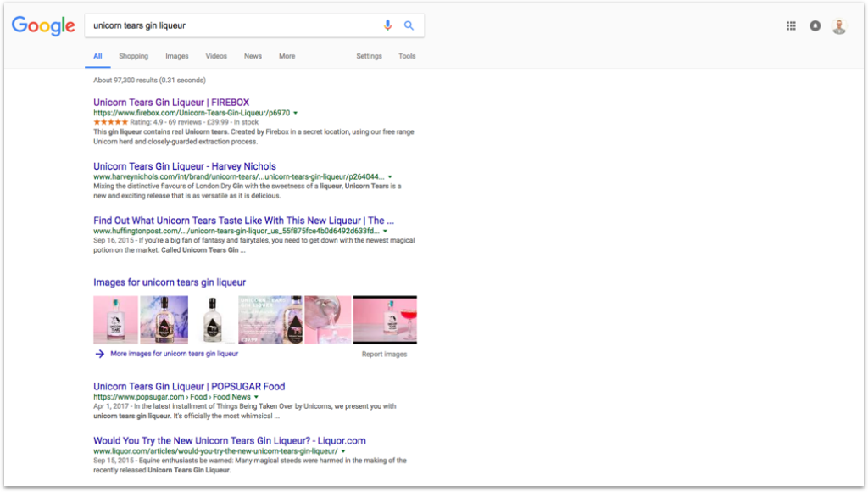
Task: Open the fifth pouring glass thumbnail
Action: (328, 320)
